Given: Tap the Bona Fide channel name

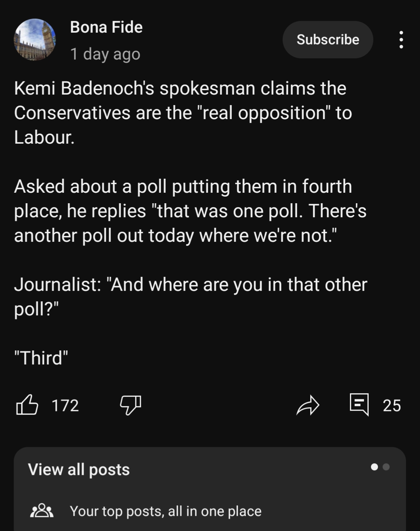Looking at the screenshot, I should point(106,27).
